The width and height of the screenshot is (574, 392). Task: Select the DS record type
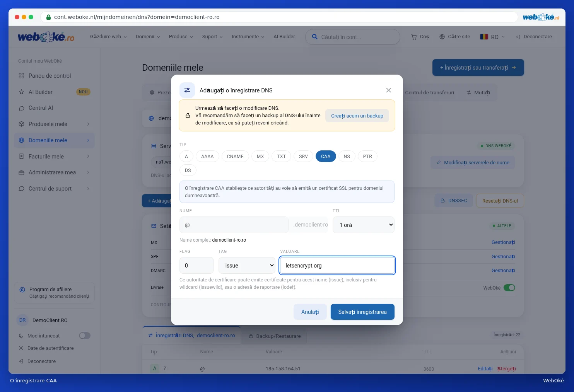pyautogui.click(x=188, y=170)
